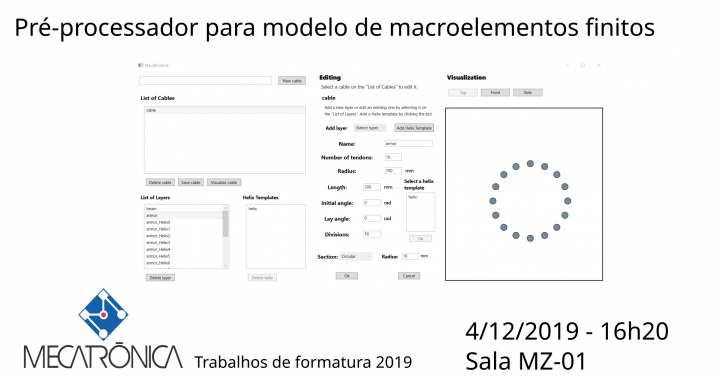Open the Section Circular dropdown
This screenshot has height=380, width=720.
356,257
